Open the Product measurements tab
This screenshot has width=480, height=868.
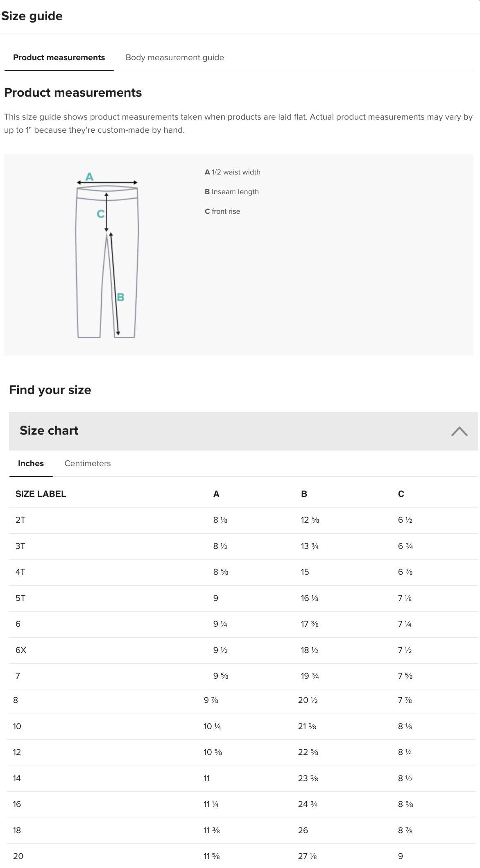click(59, 57)
